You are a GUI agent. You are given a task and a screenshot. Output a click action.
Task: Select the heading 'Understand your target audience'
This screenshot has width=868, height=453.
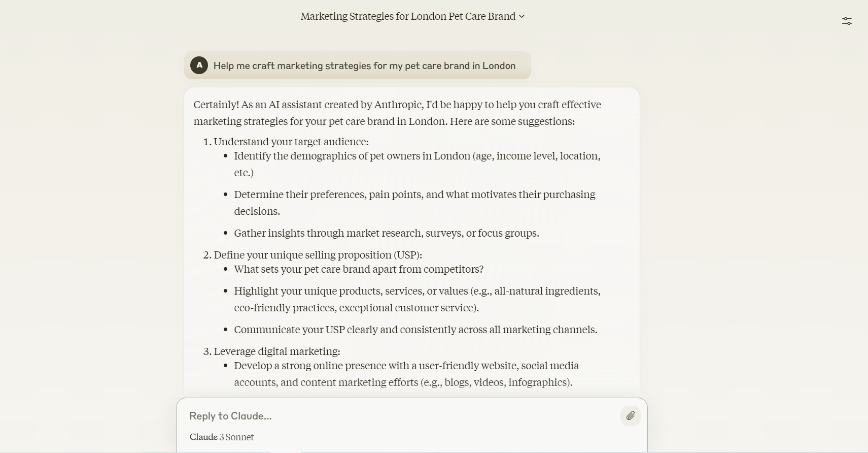291,142
